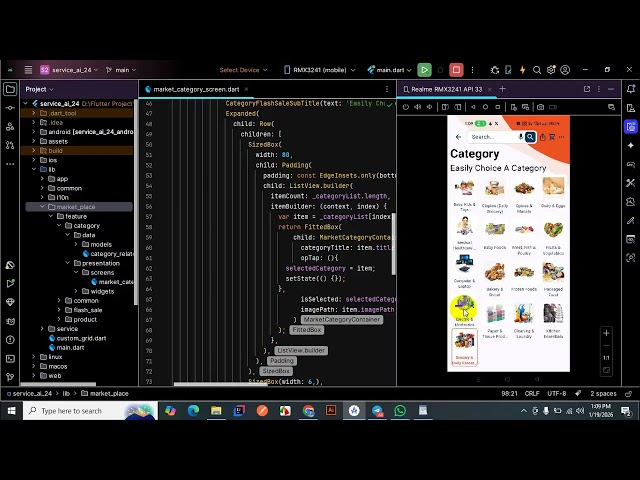
Task: Lower device volume in emulator toolbar
Action: pyautogui.click(x=429, y=107)
